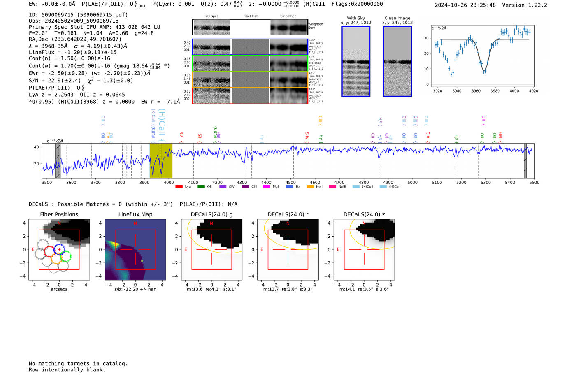Select the red-bordered 2D spectrum row

coord(250,95)
